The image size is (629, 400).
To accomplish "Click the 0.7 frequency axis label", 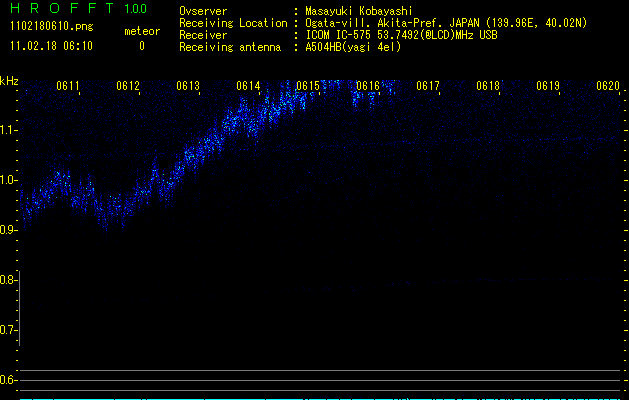I will [x=7, y=330].
